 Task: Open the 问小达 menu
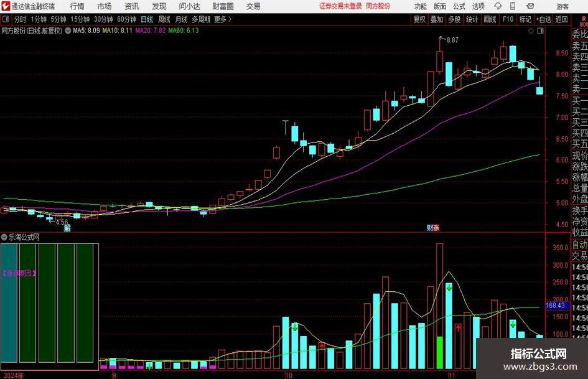[189, 6]
